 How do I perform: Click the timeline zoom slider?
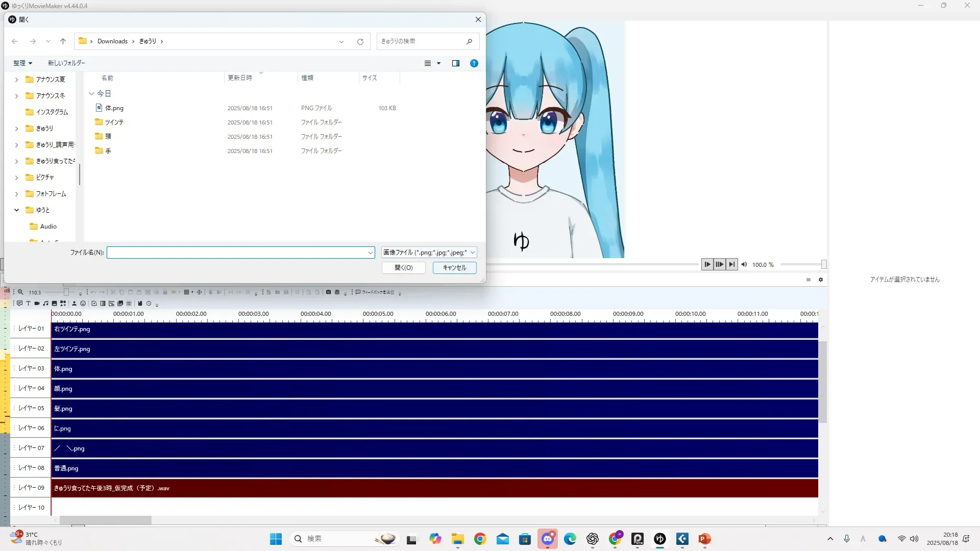66,292
